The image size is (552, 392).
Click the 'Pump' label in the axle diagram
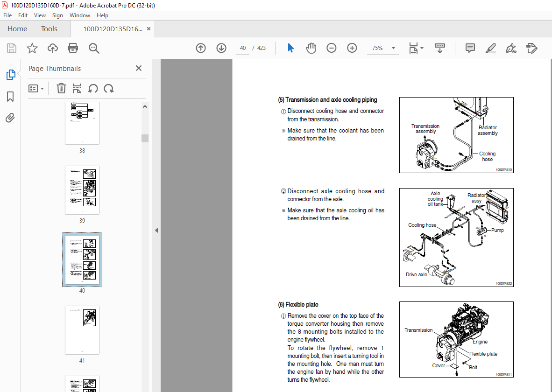[497, 230]
